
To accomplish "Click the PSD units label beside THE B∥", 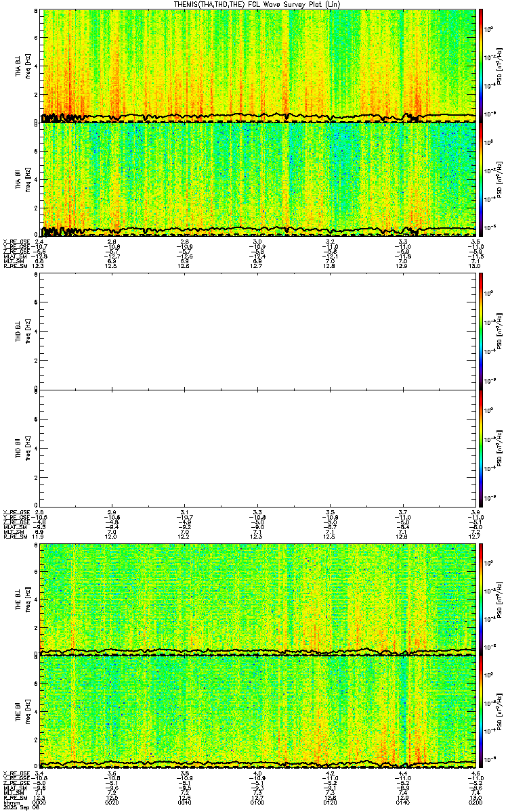I will tap(500, 712).
